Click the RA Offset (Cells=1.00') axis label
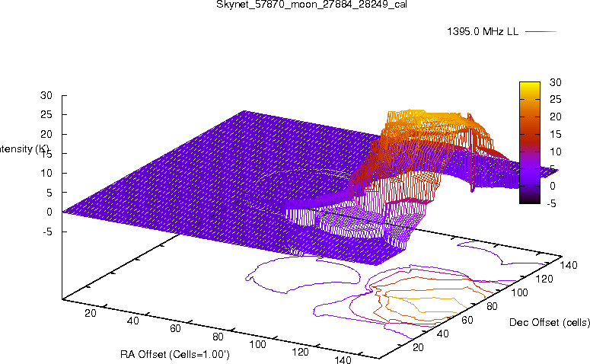 tap(174, 354)
